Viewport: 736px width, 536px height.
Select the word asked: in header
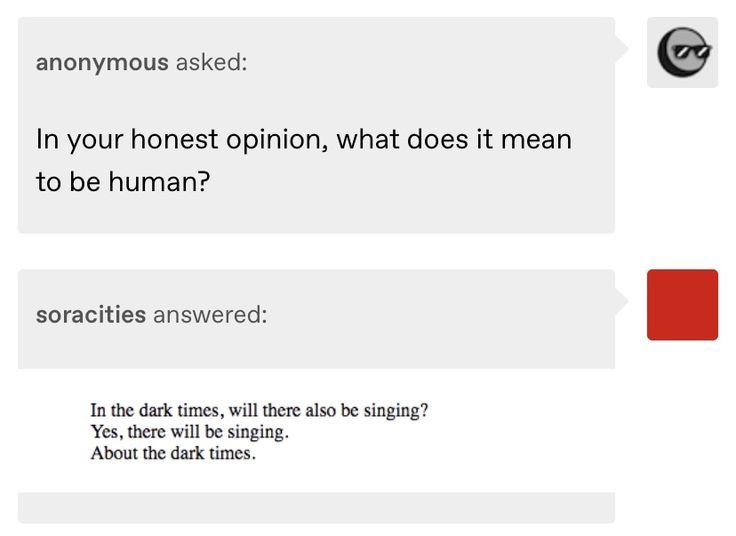pyautogui.click(x=211, y=62)
